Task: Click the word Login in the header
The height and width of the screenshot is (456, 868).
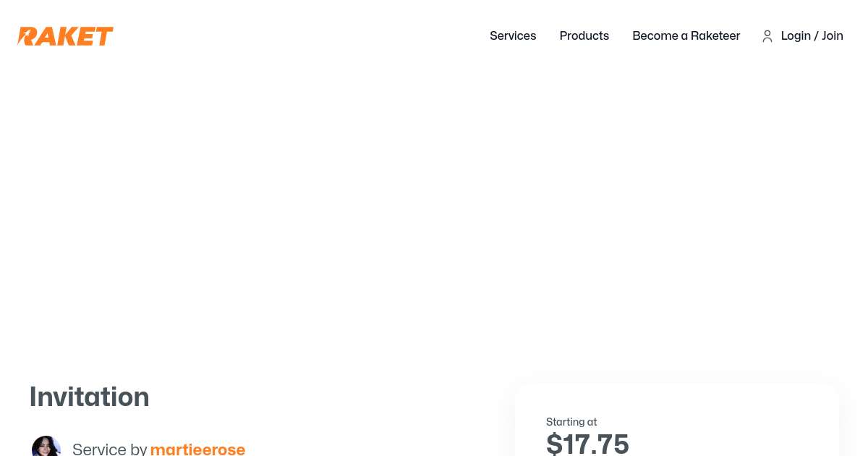Action: click(x=796, y=36)
